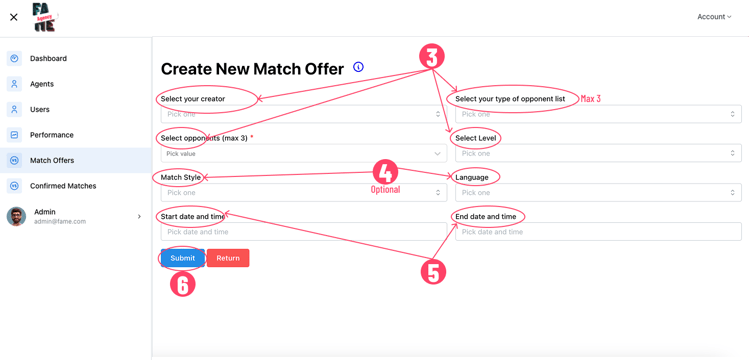Viewport: 749px width, 360px height.
Task: Open the Language dropdown
Action: tap(598, 192)
